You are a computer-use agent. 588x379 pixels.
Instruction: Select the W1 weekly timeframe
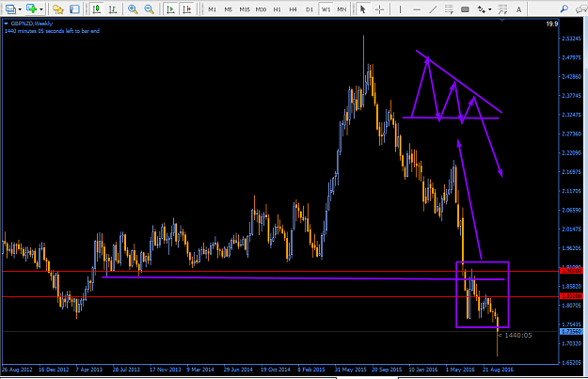tap(326, 9)
